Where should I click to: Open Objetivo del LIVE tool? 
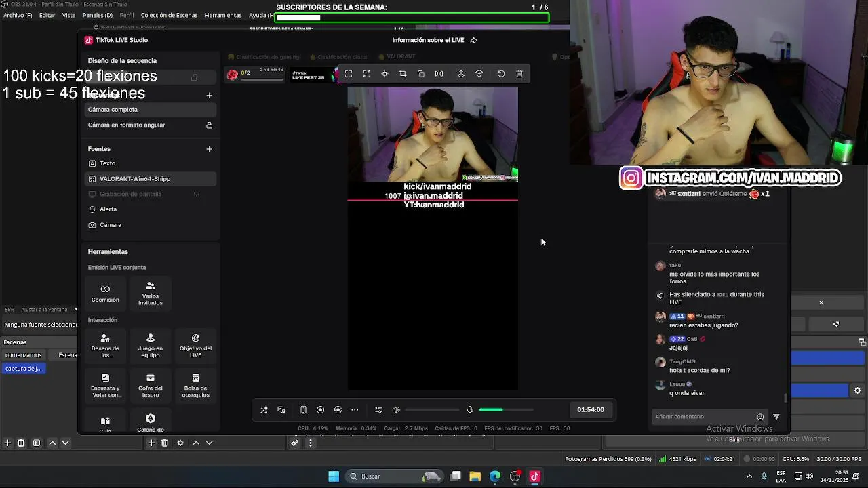[195, 346]
